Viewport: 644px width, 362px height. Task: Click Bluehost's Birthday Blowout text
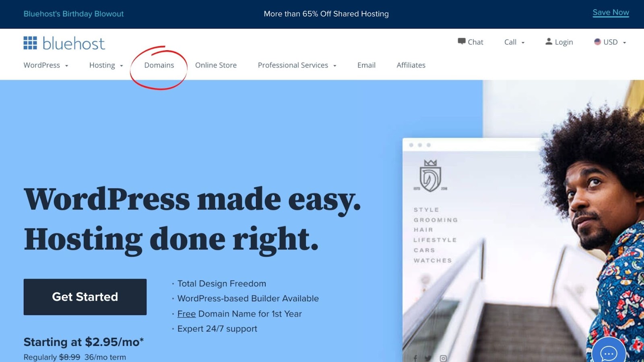click(74, 14)
